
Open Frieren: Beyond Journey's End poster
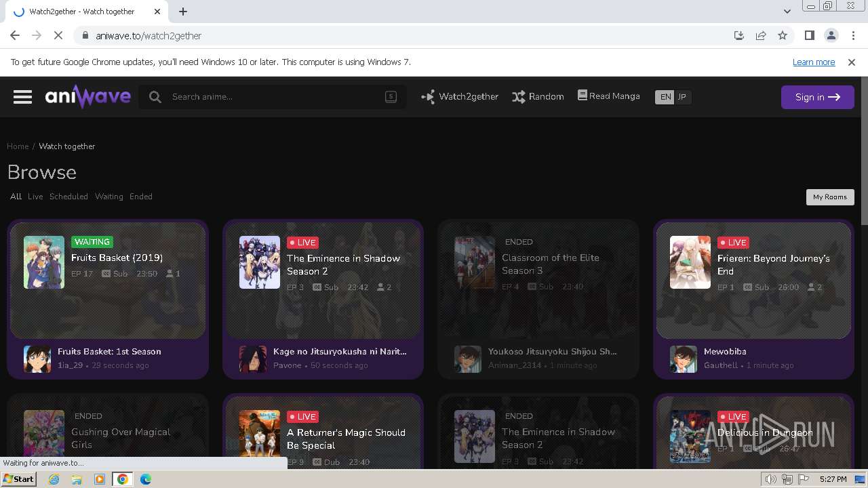click(690, 262)
